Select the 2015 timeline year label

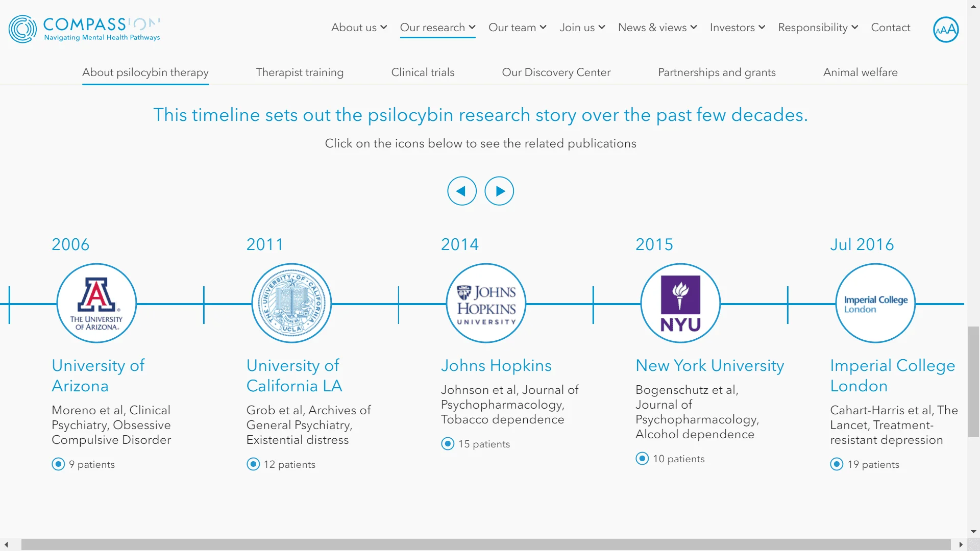pyautogui.click(x=654, y=244)
